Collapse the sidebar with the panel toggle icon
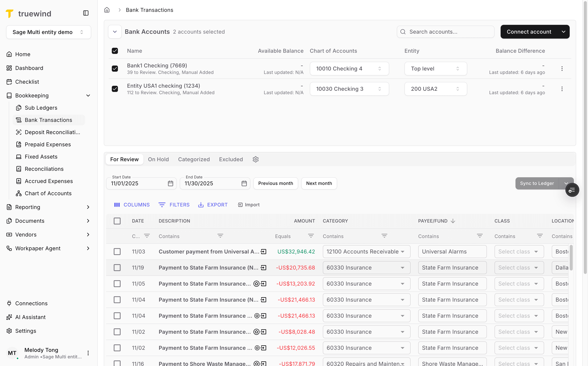Image resolution: width=588 pixels, height=366 pixels. [86, 13]
